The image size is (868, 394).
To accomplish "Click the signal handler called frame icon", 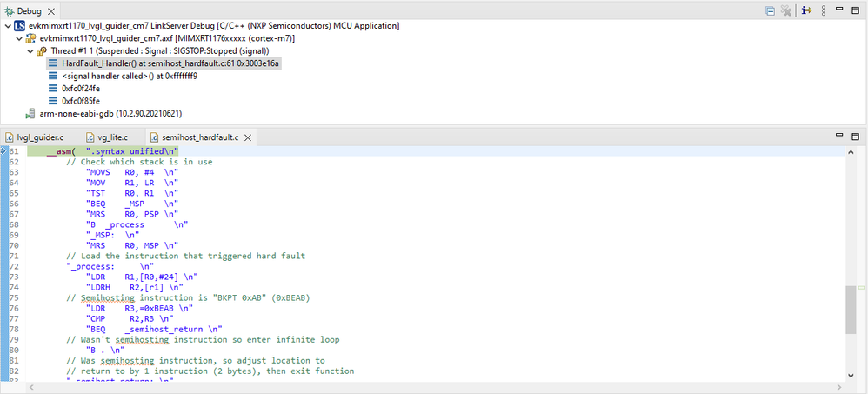I will tap(53, 76).
